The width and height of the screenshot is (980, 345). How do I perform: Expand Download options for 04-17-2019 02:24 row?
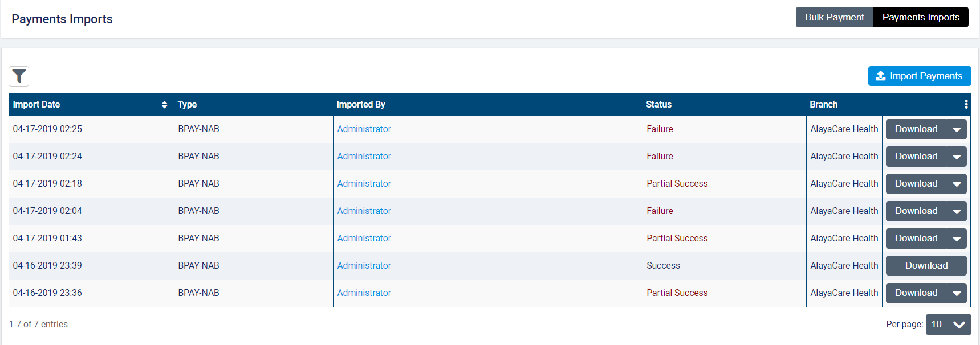point(956,157)
